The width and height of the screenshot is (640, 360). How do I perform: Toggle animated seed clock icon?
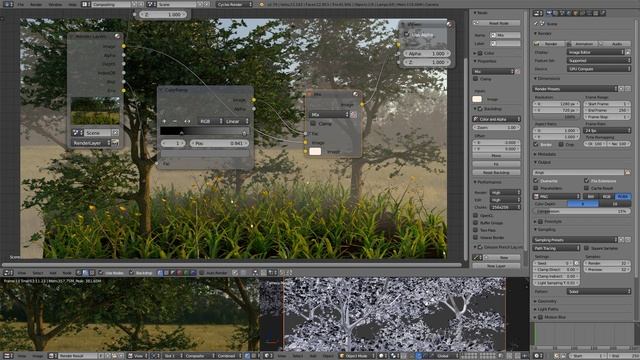pos(577,263)
